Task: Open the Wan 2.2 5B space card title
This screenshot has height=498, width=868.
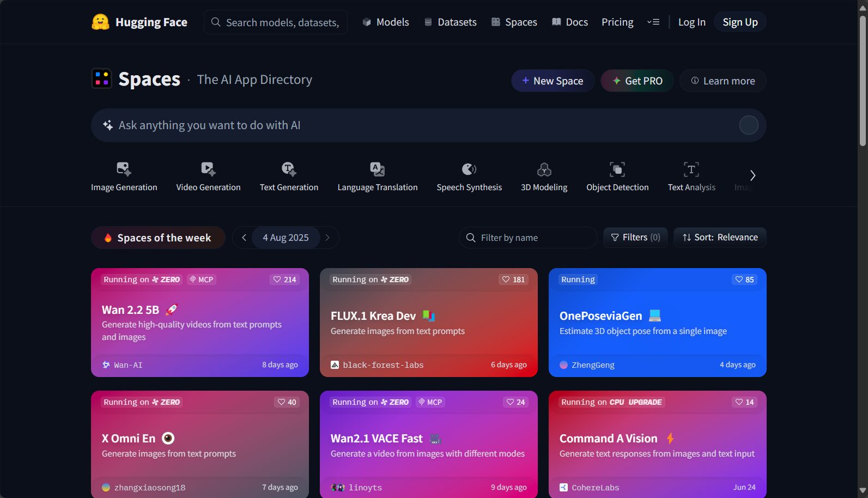Action: 130,310
